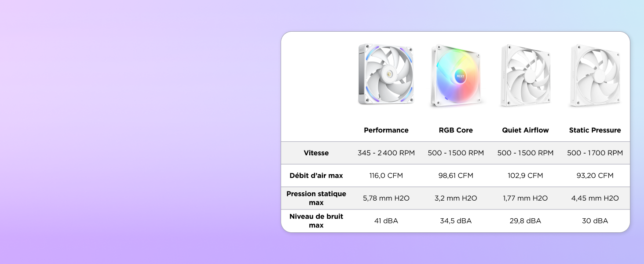Click the 29,8 dBA value
Screen dimensions: 644x264
(x=525, y=221)
